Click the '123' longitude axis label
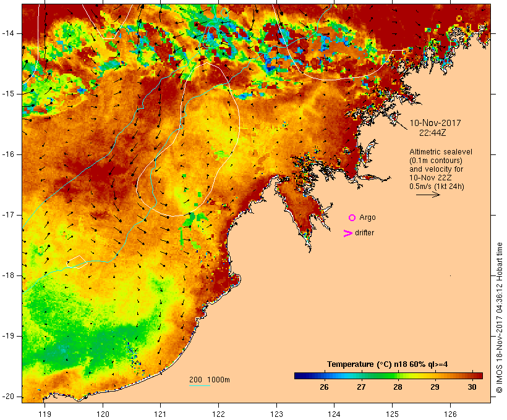Screen dimensions: 507x420 276,414
